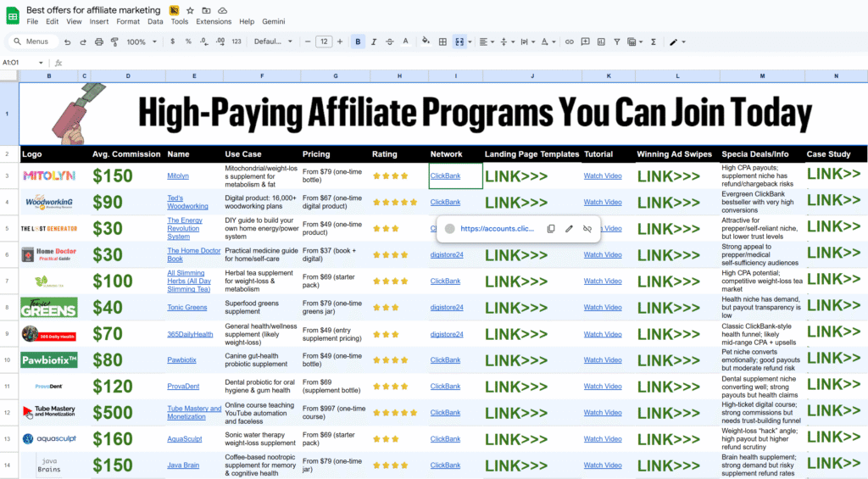Click the font size input field
868x479 pixels.
pos(324,42)
